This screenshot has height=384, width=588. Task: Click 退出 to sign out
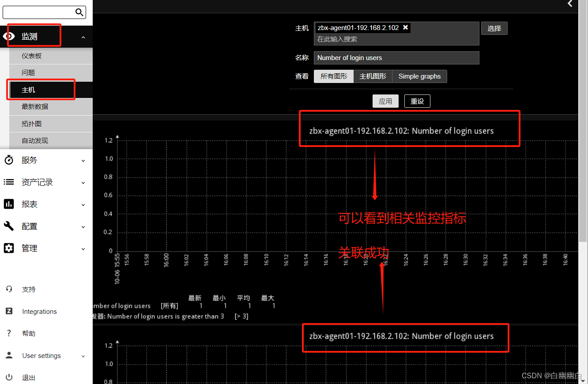tap(29, 378)
